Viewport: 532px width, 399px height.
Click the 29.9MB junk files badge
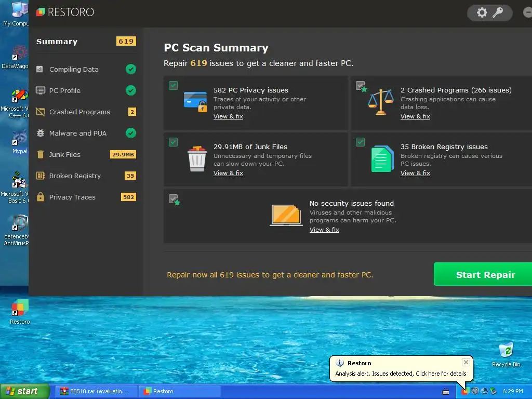click(x=123, y=154)
